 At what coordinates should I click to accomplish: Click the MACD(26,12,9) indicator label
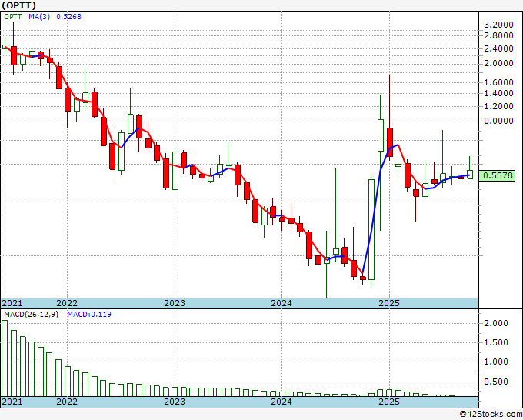coord(32,314)
